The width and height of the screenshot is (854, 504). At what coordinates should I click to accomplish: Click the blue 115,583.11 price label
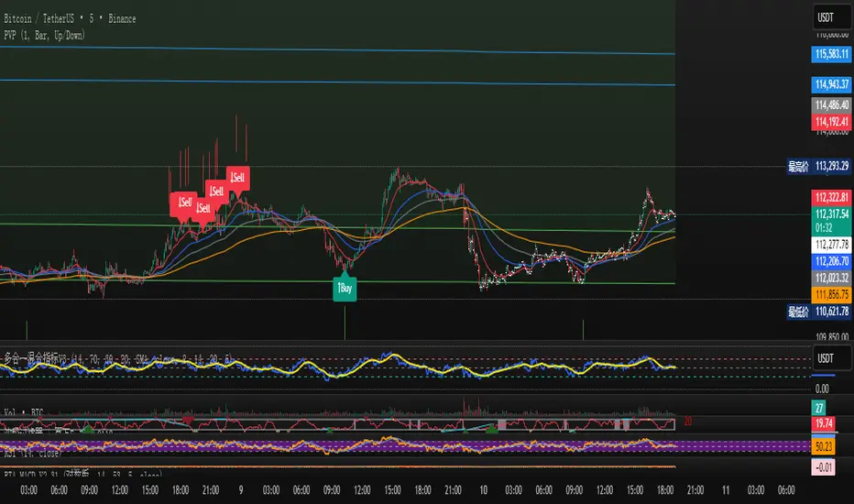[831, 54]
